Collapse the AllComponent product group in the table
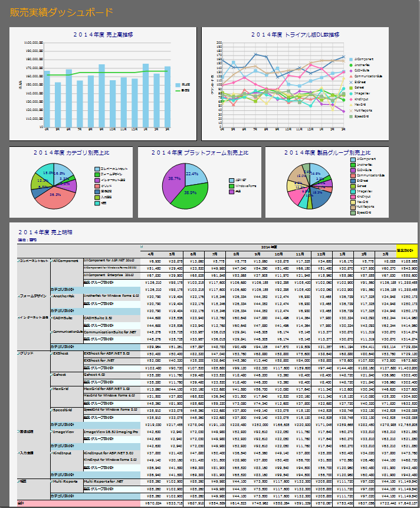 pyautogui.click(x=51, y=261)
